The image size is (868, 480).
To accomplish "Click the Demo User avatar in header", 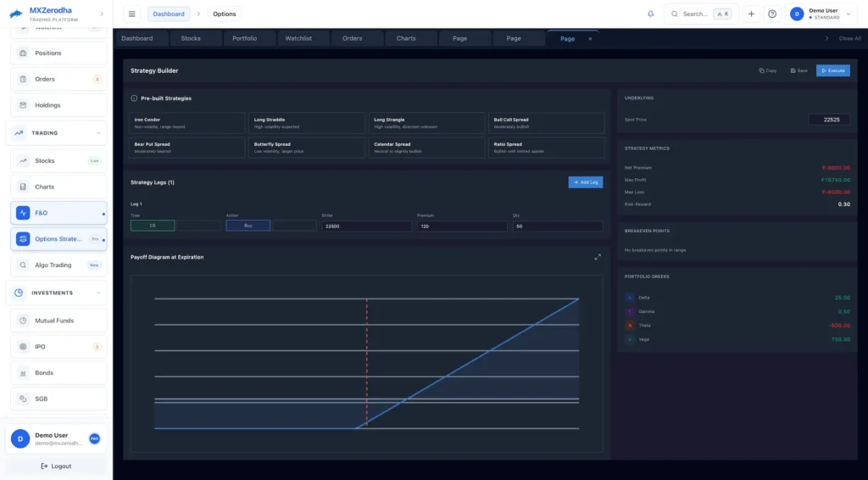I will point(797,14).
